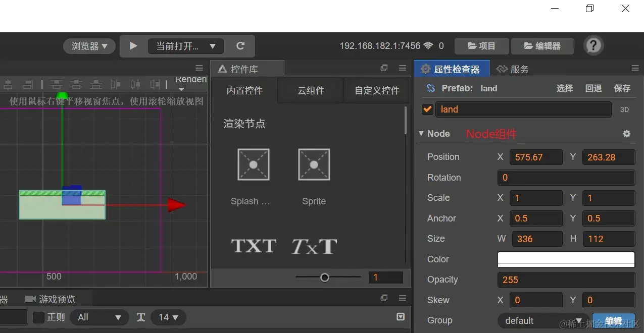Screen dimensions: 644x333
Task: Select the Splash Sprite widget
Action: (x=253, y=164)
